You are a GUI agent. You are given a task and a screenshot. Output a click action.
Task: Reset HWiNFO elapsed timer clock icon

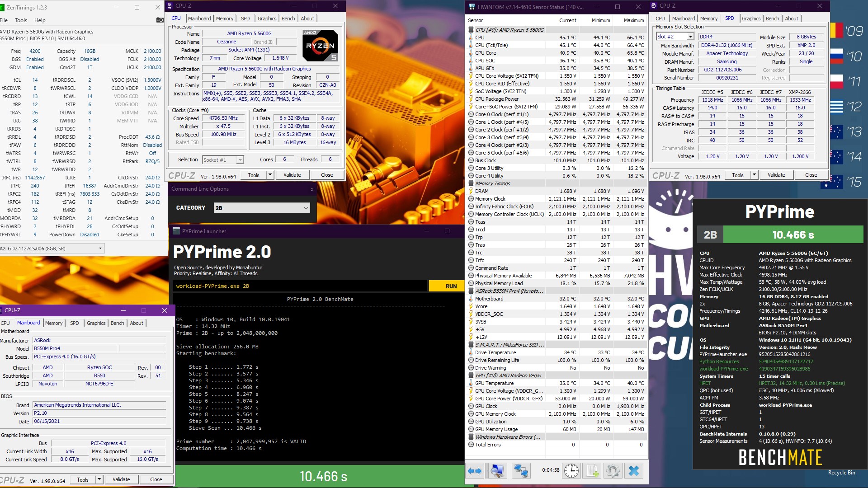click(571, 471)
